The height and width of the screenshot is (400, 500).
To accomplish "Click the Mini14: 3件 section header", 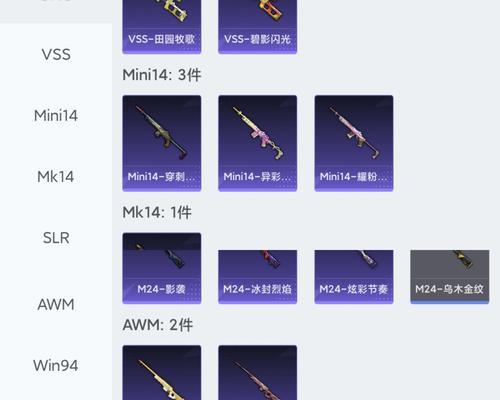I will tap(162, 75).
